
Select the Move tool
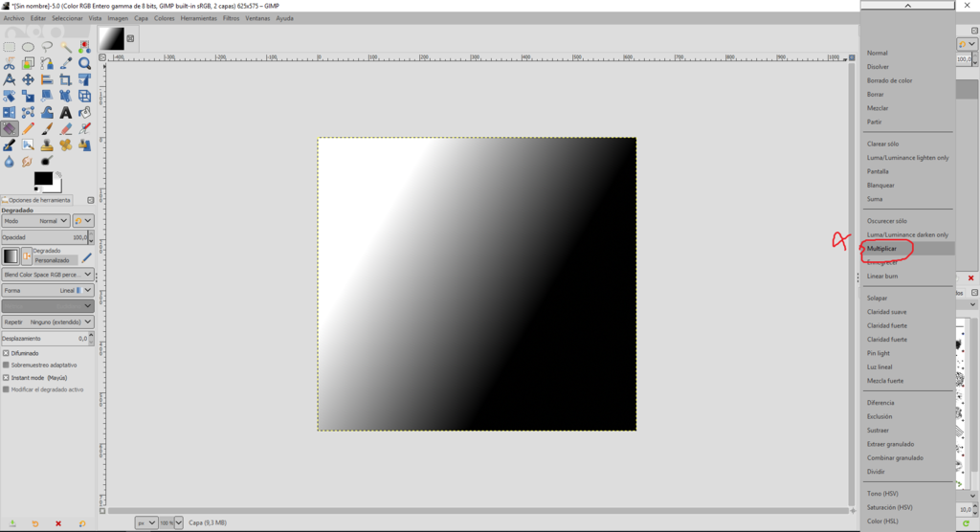pos(28,79)
